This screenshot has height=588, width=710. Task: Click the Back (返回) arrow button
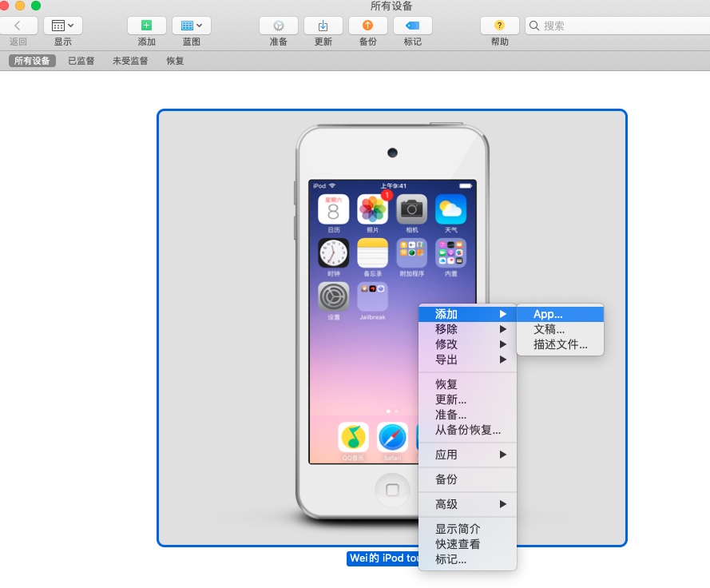pos(18,26)
